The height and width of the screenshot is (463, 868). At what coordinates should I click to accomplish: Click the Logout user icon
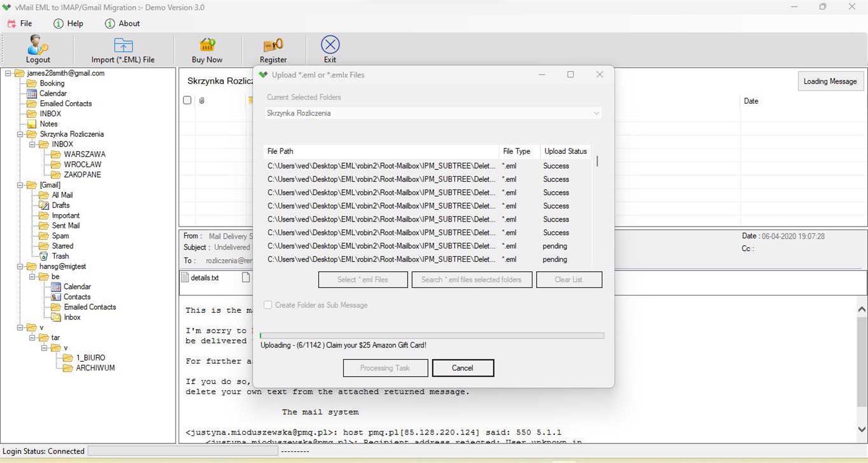(x=37, y=45)
